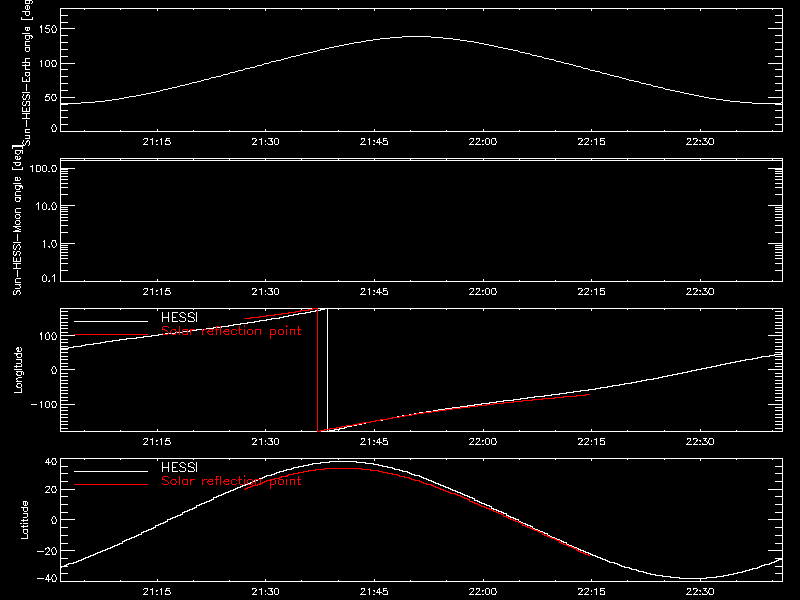Click 21:15 time label under Longitude plot
The width and height of the screenshot is (800, 600).
pyautogui.click(x=157, y=441)
